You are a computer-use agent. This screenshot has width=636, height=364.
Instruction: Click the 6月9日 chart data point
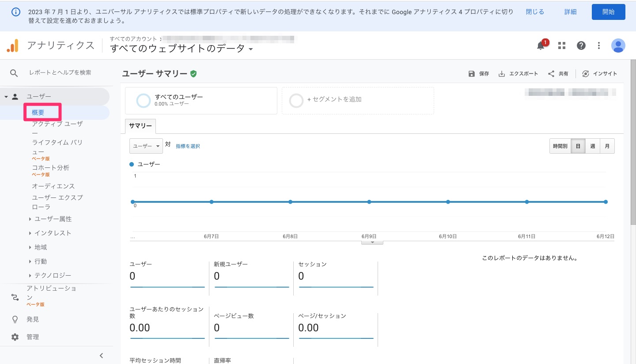click(369, 202)
